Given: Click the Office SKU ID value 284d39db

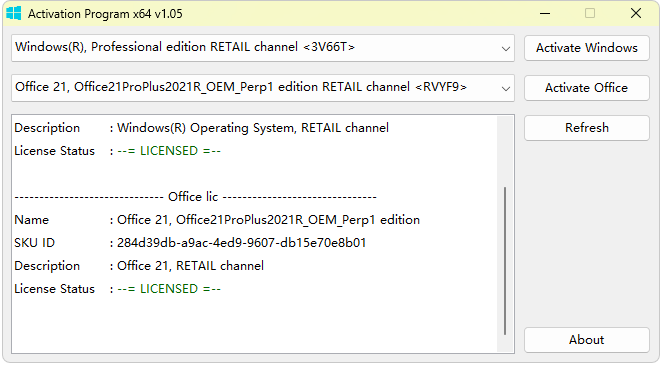Looking at the screenshot, I should [x=241, y=243].
